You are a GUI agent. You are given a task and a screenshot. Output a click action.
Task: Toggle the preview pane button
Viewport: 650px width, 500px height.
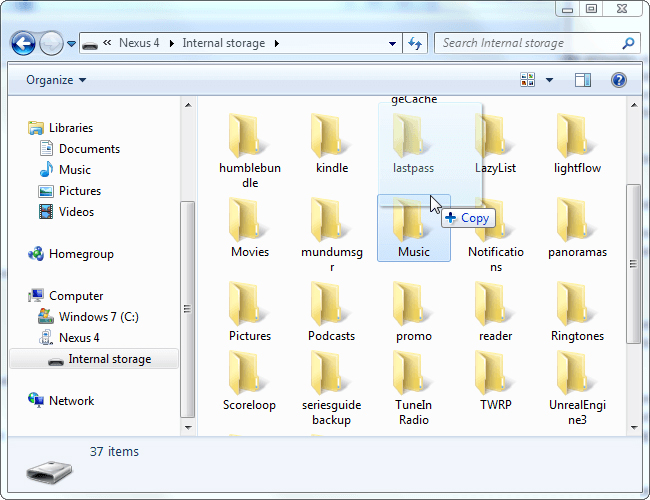coord(583,80)
